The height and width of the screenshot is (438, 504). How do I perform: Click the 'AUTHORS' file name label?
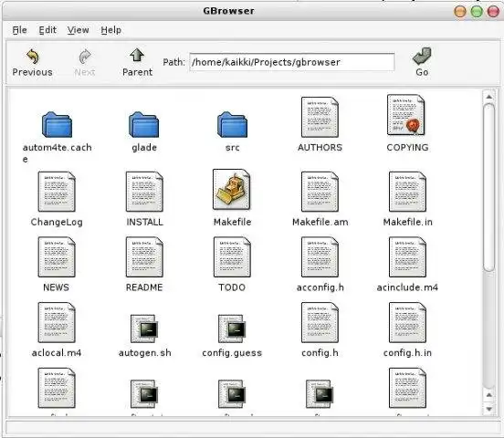(320, 148)
